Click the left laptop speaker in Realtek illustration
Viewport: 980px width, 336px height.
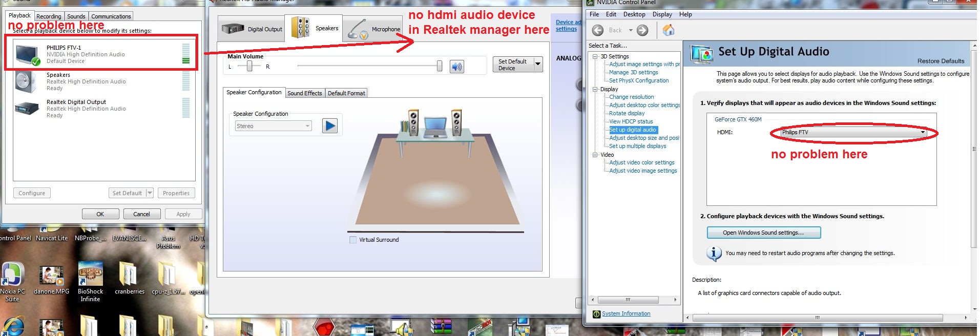coord(413,122)
